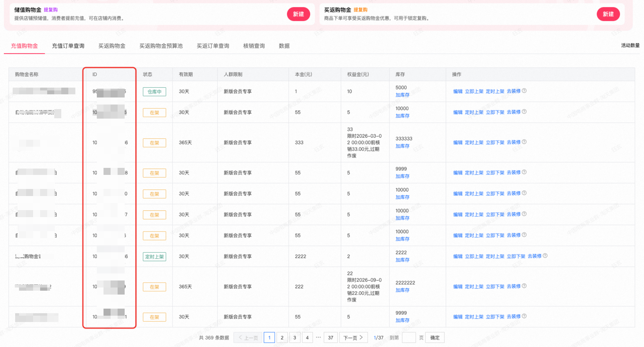Click help icon in the 2222 stock row
The height and width of the screenshot is (347, 644).
[545, 256]
